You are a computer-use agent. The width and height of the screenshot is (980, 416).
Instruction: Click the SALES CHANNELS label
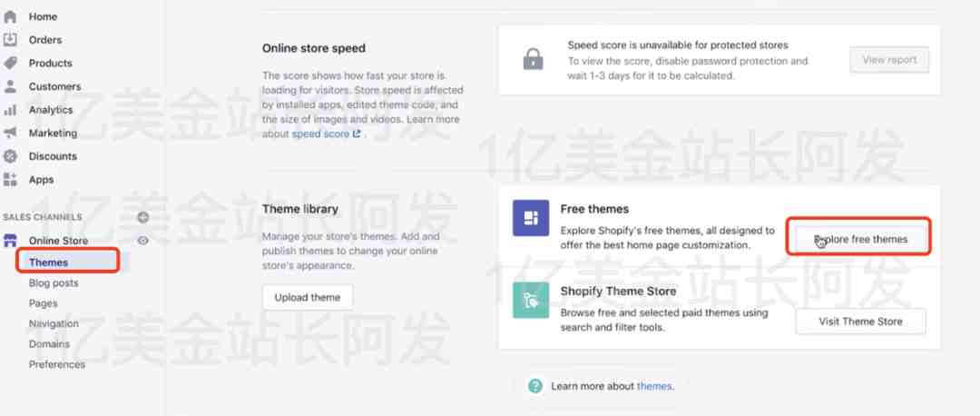pyautogui.click(x=43, y=217)
